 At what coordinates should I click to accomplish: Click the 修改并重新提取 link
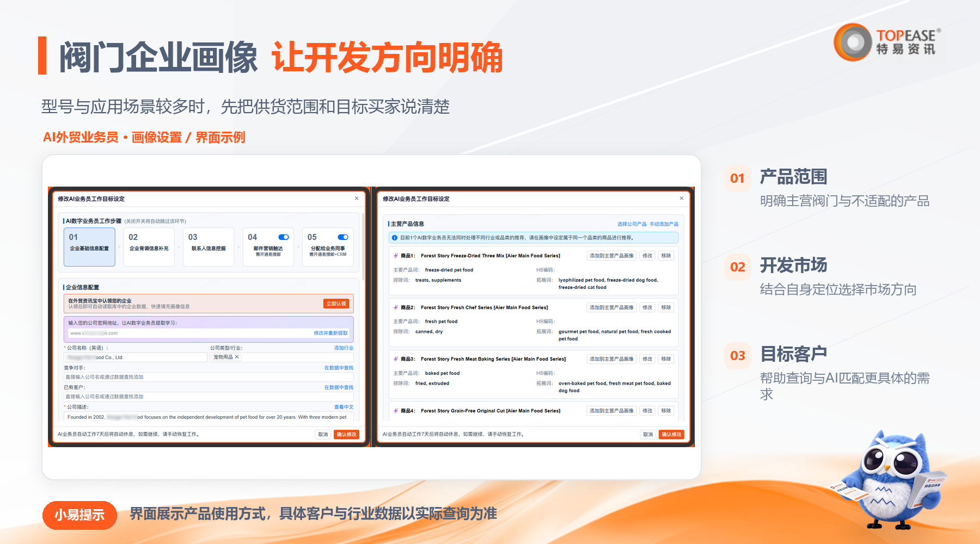coord(330,333)
